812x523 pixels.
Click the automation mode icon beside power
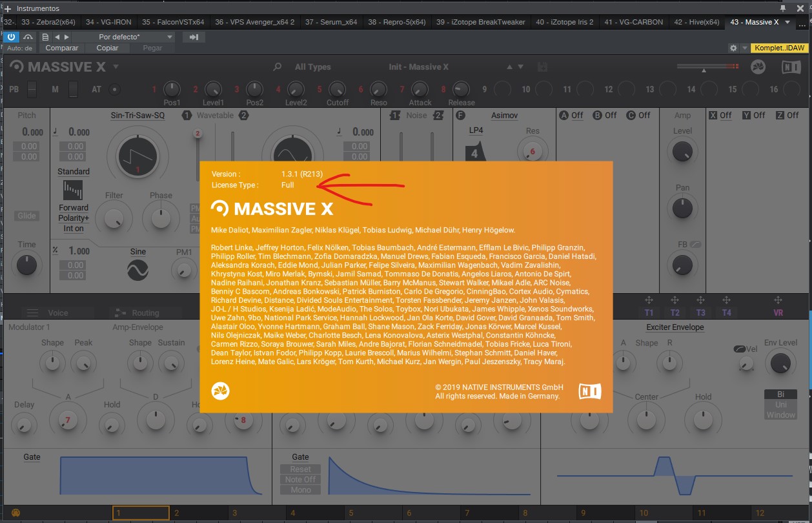coord(28,37)
